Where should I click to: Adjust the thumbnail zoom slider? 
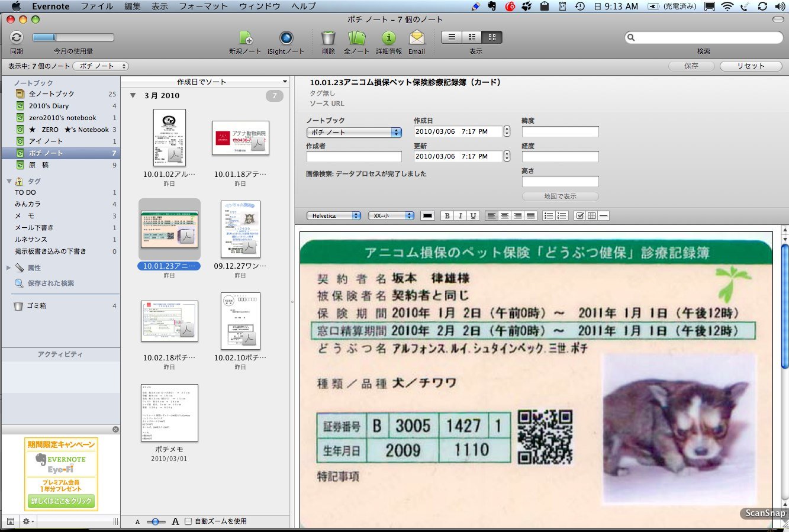156,521
